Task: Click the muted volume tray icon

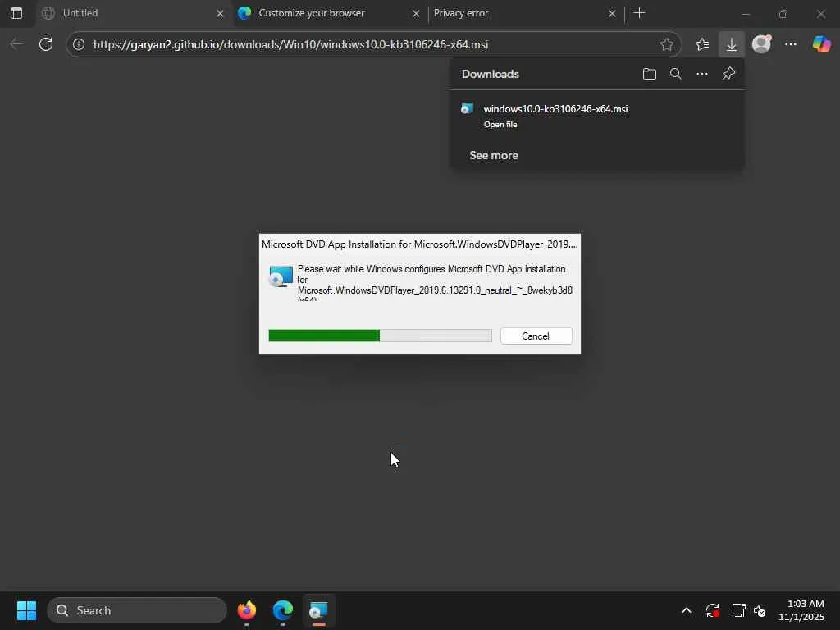Action: tap(760, 610)
